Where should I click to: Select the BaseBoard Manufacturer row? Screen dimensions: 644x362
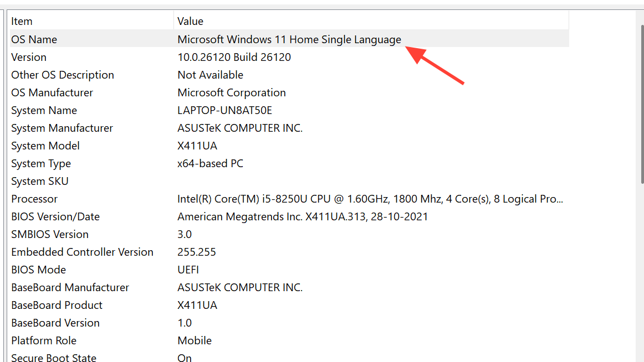tap(70, 287)
